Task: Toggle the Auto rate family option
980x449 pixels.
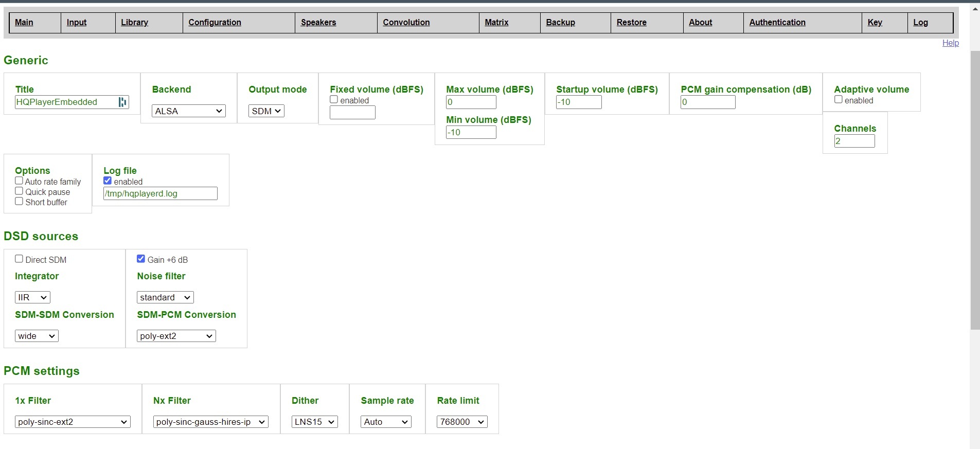Action: click(19, 181)
